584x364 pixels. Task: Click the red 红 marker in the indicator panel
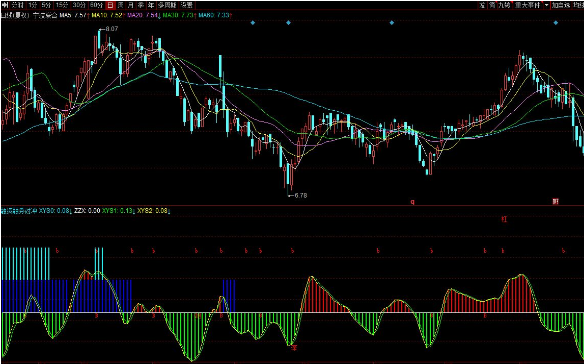pyautogui.click(x=504, y=219)
